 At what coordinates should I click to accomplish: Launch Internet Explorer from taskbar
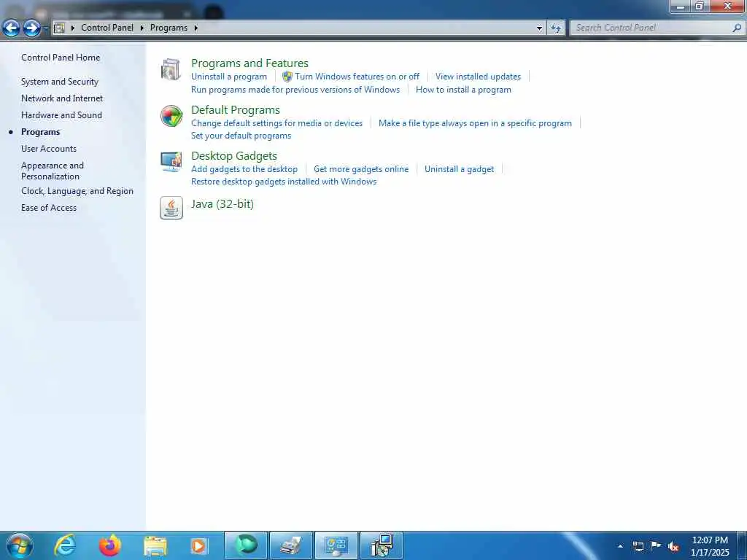(x=65, y=545)
